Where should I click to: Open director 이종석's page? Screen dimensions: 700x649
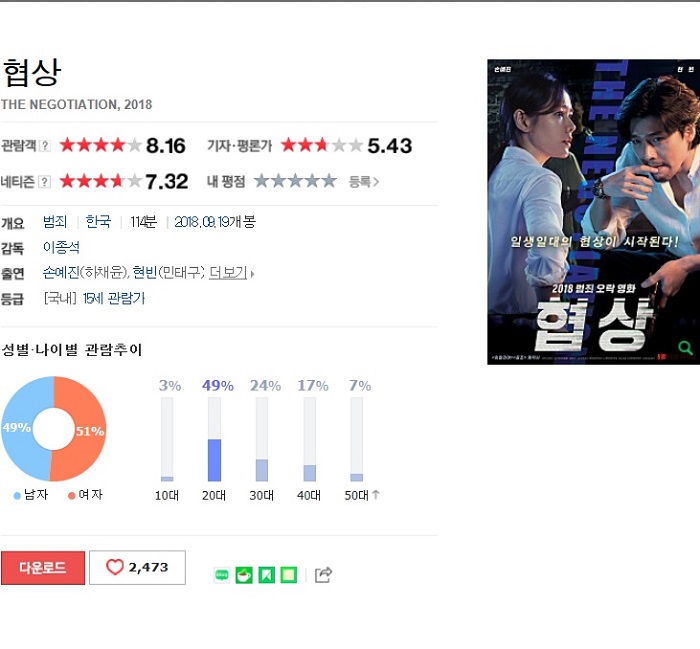[x=61, y=247]
